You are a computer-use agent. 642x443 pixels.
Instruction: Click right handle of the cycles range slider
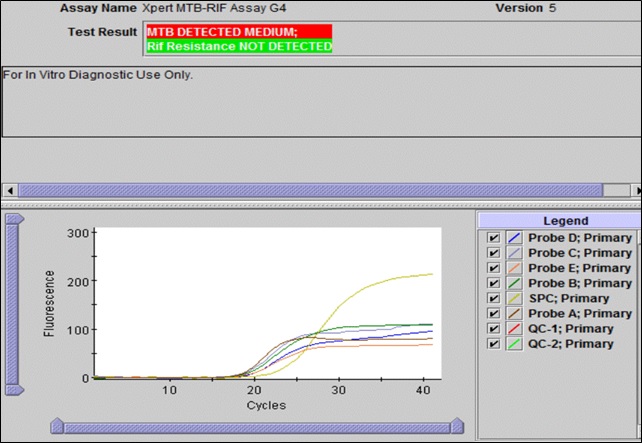pyautogui.click(x=457, y=427)
